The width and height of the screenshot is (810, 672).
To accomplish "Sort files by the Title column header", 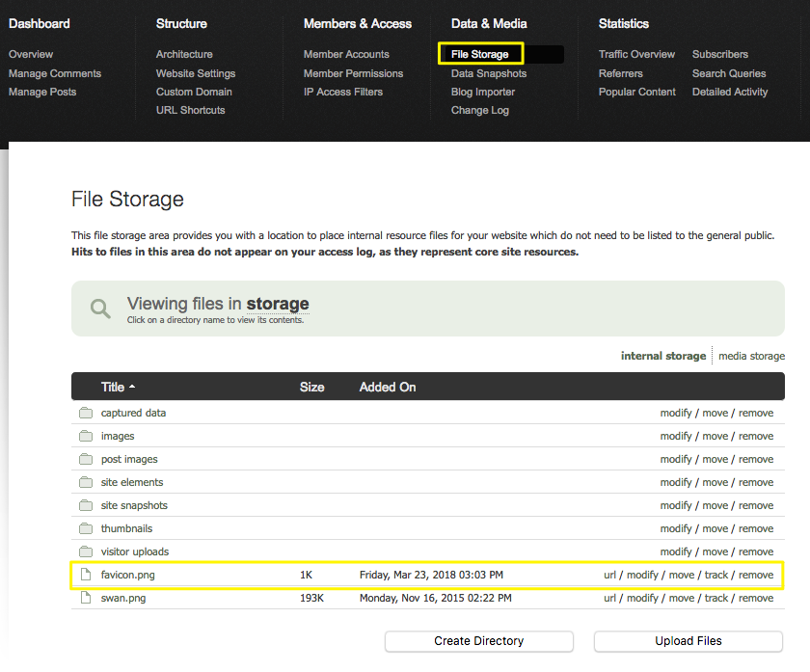I will point(113,387).
